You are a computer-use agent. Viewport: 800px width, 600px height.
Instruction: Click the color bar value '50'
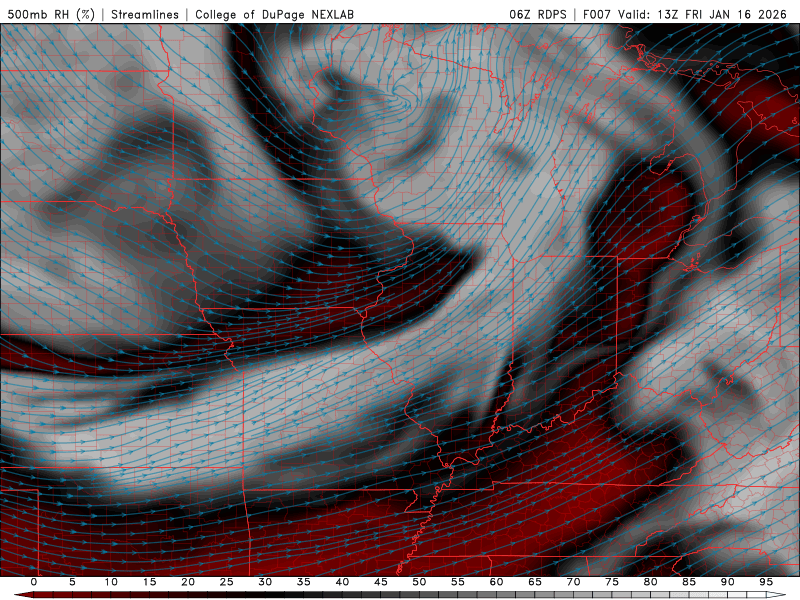[x=419, y=582]
